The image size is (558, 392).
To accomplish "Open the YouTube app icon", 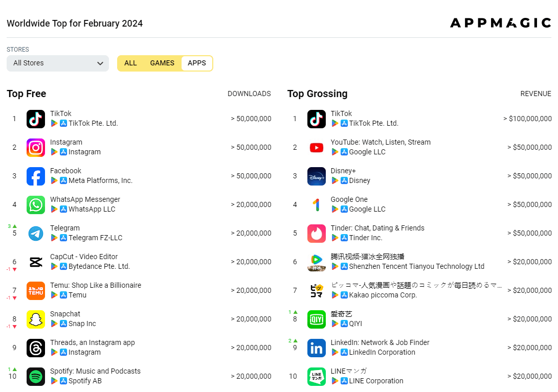I will click(x=317, y=148).
